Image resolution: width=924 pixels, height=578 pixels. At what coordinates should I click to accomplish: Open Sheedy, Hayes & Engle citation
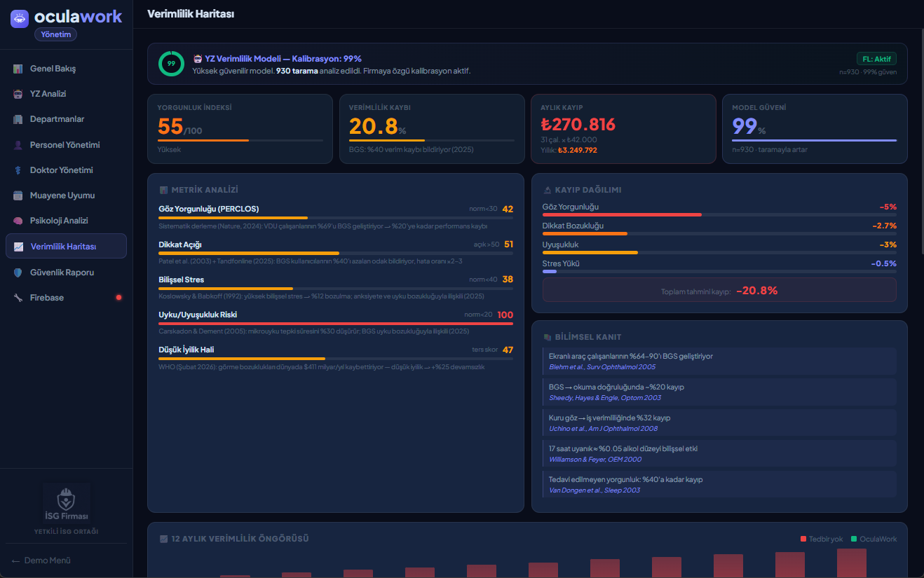coord(605,397)
